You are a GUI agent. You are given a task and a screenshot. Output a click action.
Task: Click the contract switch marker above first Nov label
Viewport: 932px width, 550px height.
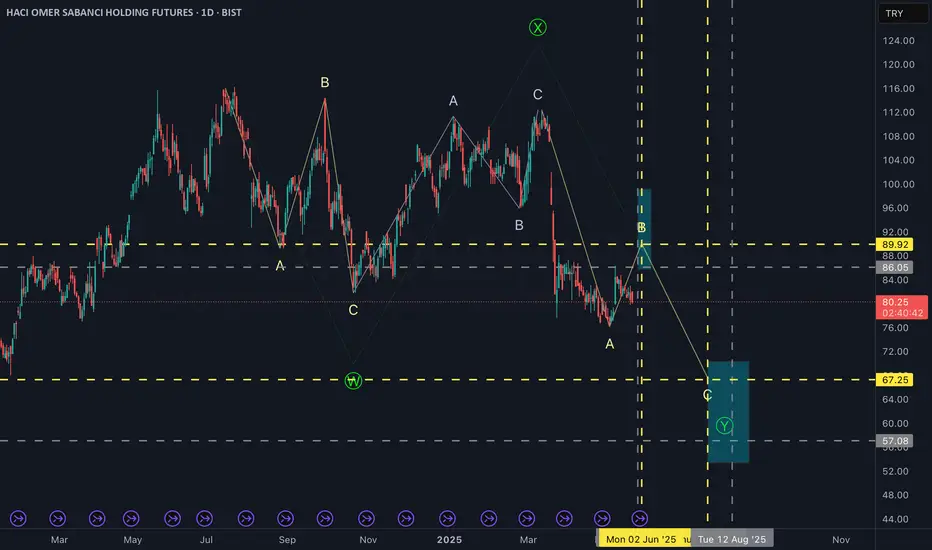pyautogui.click(x=366, y=518)
